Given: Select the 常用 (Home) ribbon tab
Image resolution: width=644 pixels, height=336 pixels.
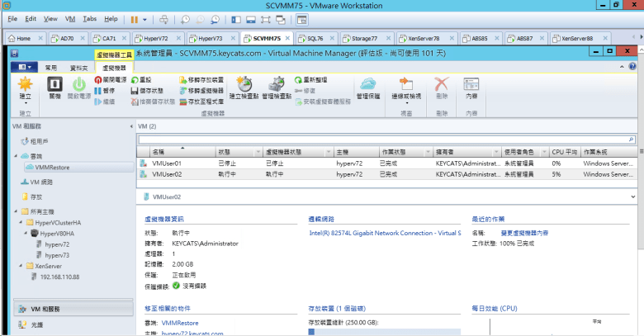Looking at the screenshot, I should [x=51, y=67].
